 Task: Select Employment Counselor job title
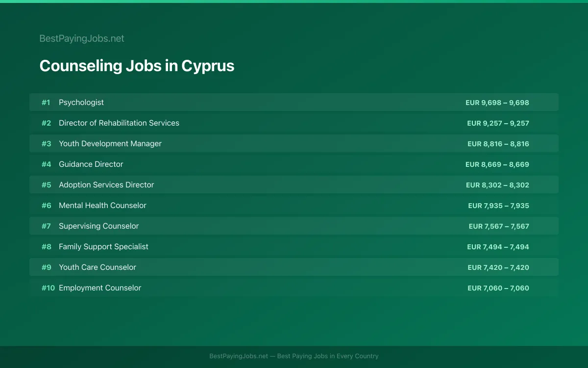[100, 288]
